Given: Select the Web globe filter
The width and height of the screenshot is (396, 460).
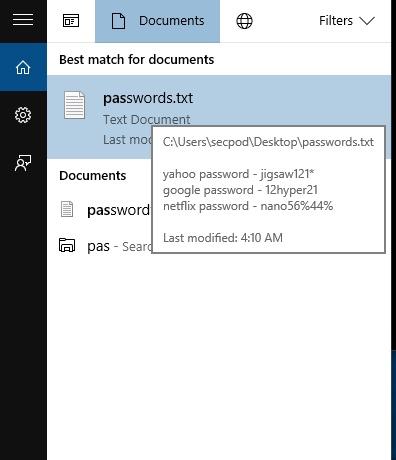Looking at the screenshot, I should 244,21.
